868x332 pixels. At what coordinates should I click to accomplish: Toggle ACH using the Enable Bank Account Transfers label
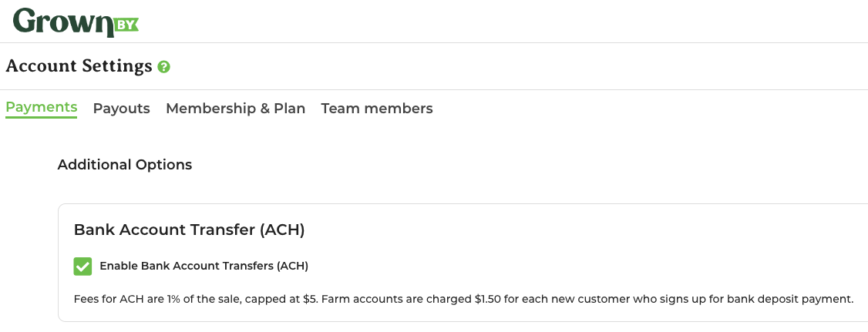point(204,267)
